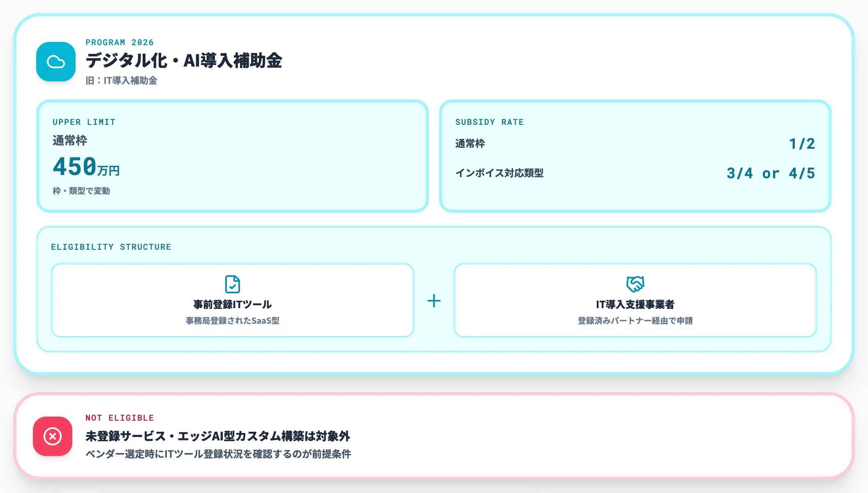
Task: Click the handshake icon above IT導入支援事業者
Action: (635, 283)
